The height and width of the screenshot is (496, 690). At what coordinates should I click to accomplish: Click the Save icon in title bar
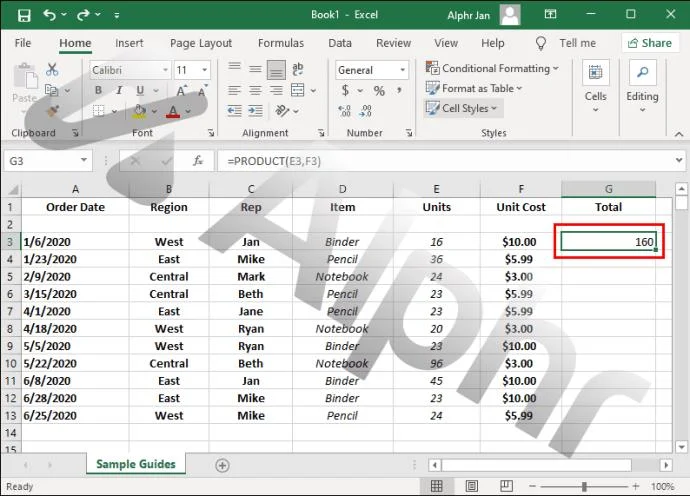(24, 15)
